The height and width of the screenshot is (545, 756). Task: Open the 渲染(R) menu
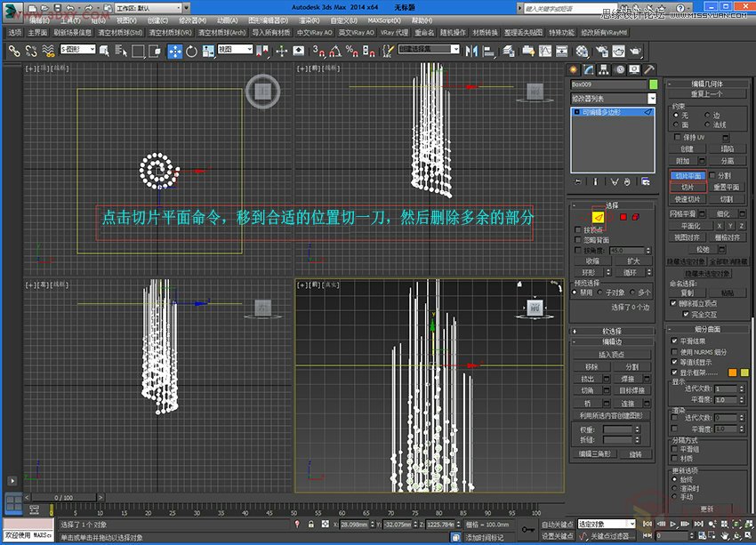309,20
